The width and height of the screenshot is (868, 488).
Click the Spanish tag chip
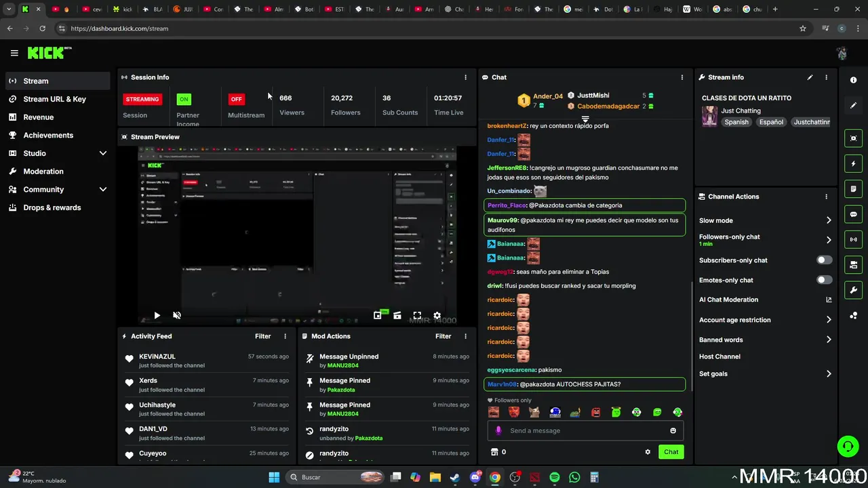tap(736, 122)
